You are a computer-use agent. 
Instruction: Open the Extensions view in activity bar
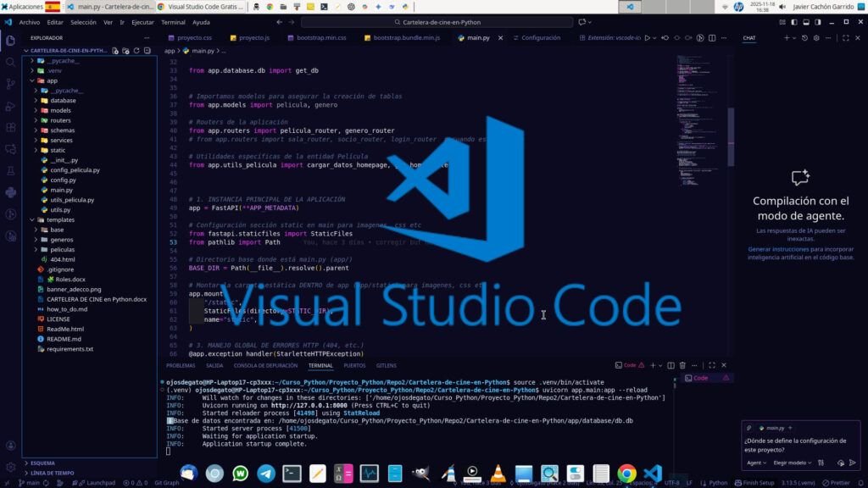point(10,127)
